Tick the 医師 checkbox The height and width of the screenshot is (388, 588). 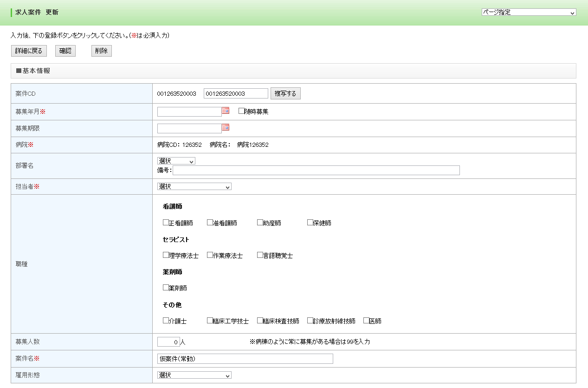pyautogui.click(x=366, y=321)
